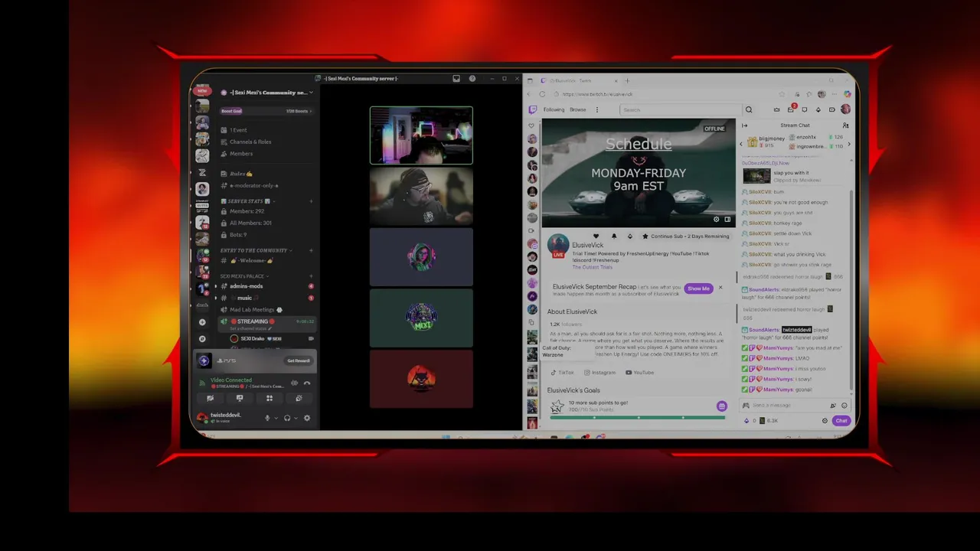The image size is (980, 551).
Task: Open Boost Goal bar in Discord
Action: [x=266, y=111]
